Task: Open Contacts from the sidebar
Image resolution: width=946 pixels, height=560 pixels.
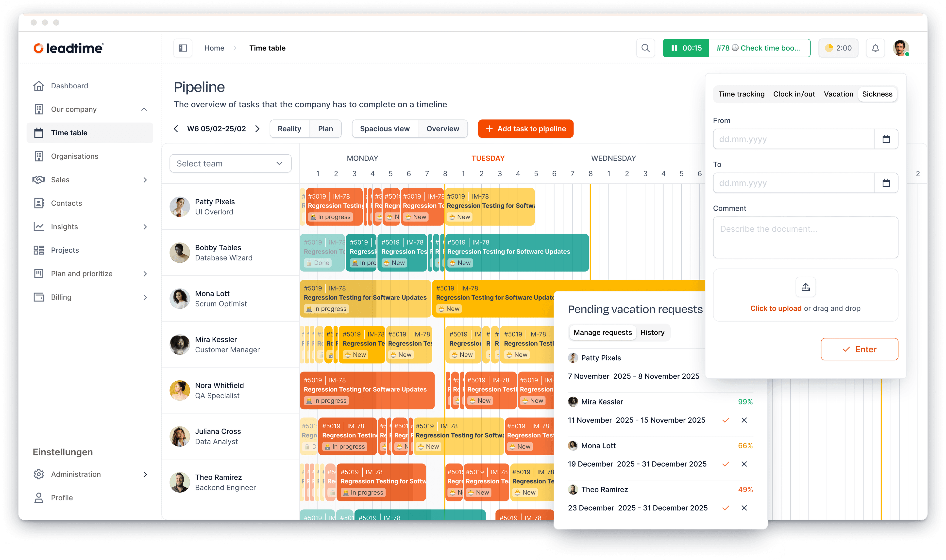Action: point(67,203)
